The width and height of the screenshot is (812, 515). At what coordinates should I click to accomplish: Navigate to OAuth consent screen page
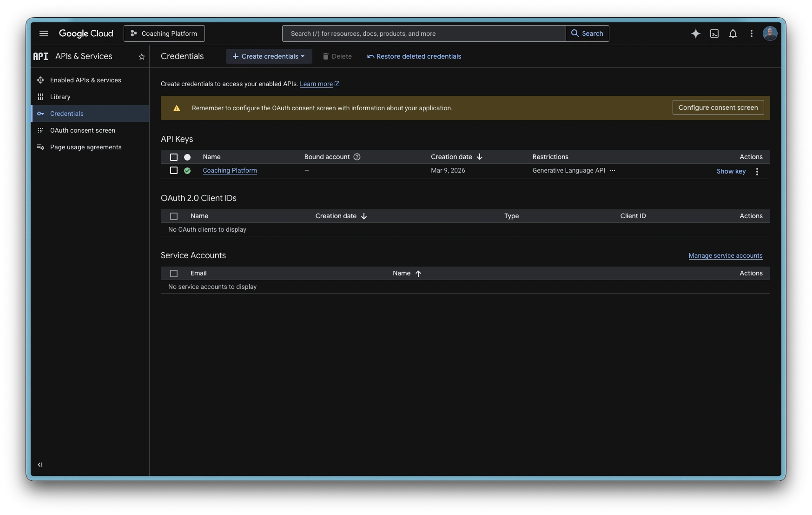tap(82, 130)
